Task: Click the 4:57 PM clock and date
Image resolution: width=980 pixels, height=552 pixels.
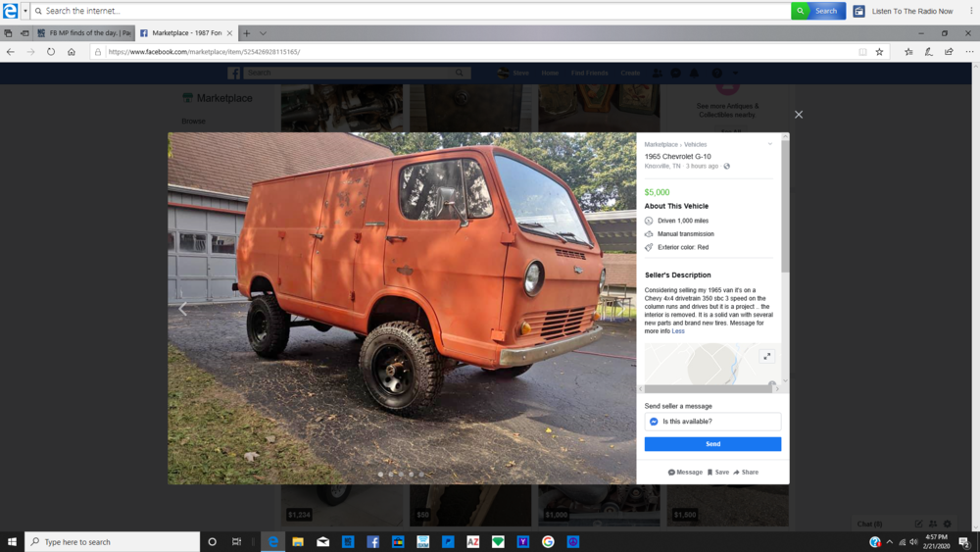Action: pos(936,541)
